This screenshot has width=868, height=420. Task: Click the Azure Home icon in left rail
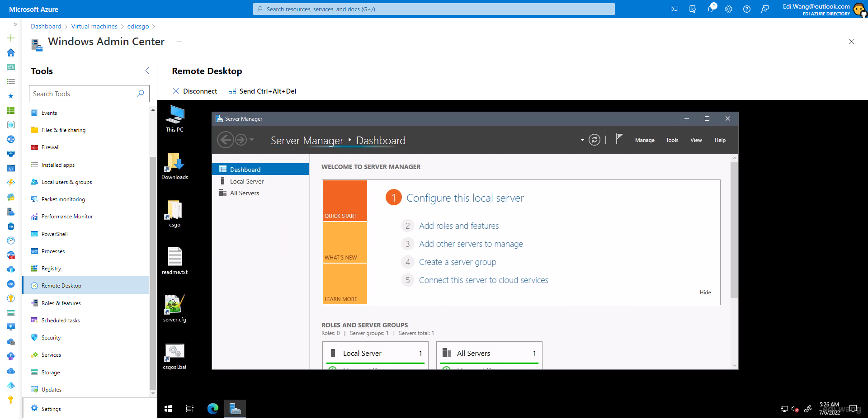pyautogui.click(x=11, y=52)
